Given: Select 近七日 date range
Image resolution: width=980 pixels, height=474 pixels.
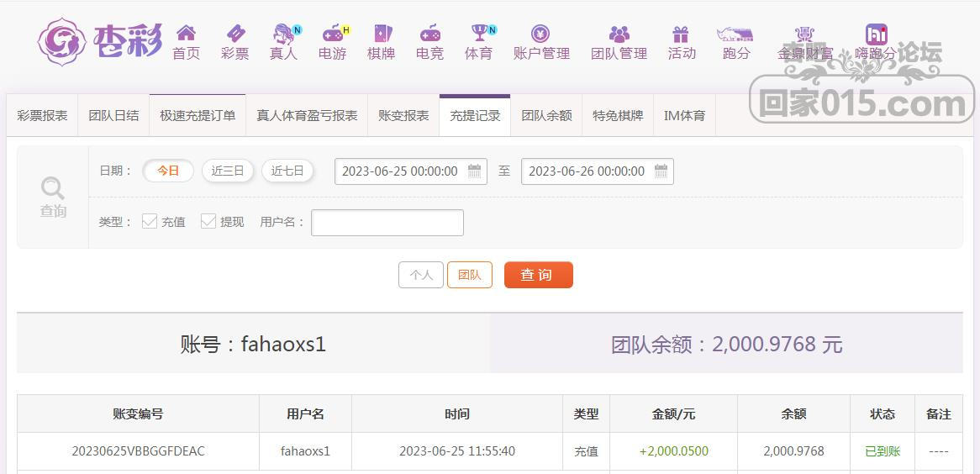Looking at the screenshot, I should 287,171.
